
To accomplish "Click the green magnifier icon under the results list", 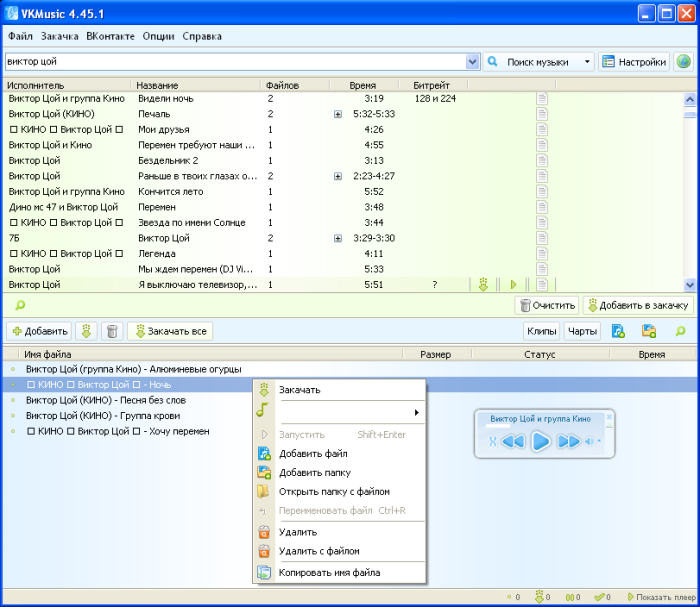I will [x=20, y=305].
